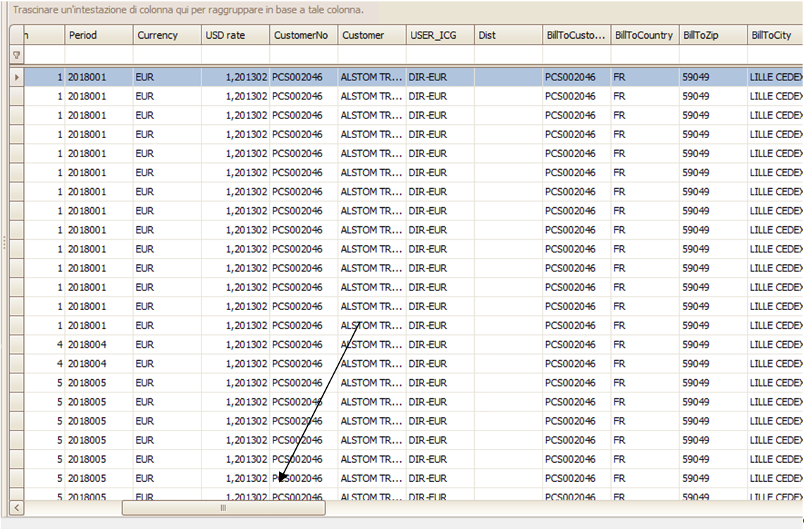Focus the filter cell under Customer column
804x532 pixels.
[371, 54]
